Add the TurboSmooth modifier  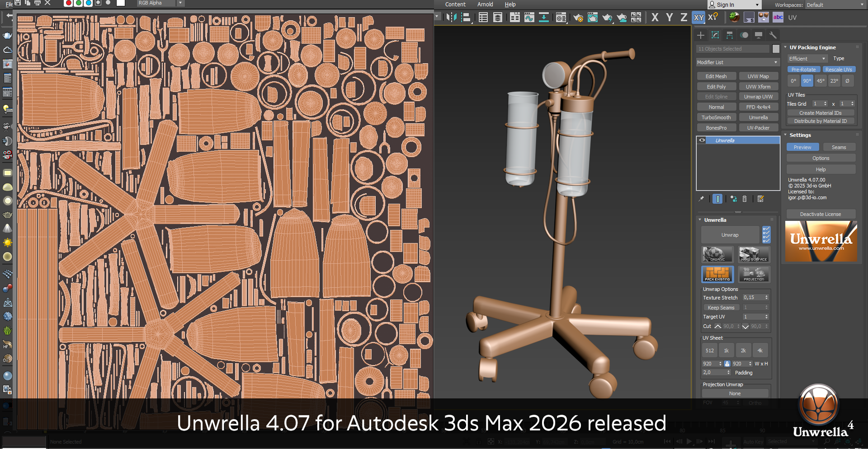[x=716, y=117]
